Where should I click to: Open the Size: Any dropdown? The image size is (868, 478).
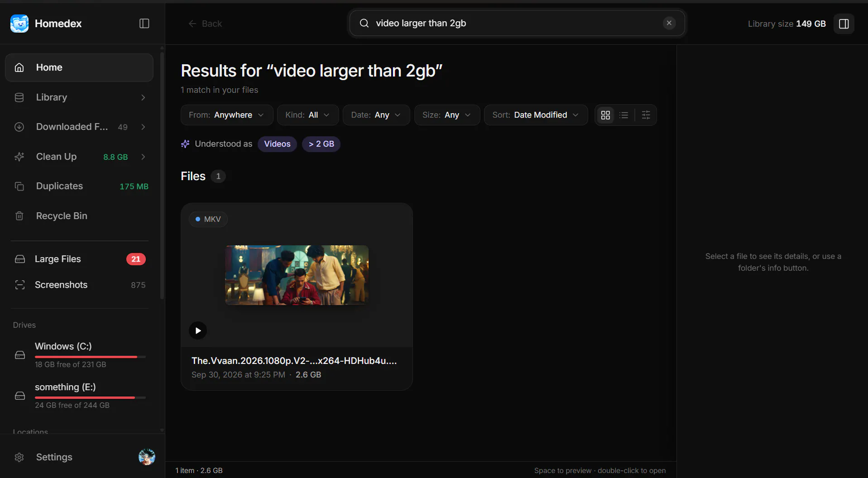coord(447,115)
